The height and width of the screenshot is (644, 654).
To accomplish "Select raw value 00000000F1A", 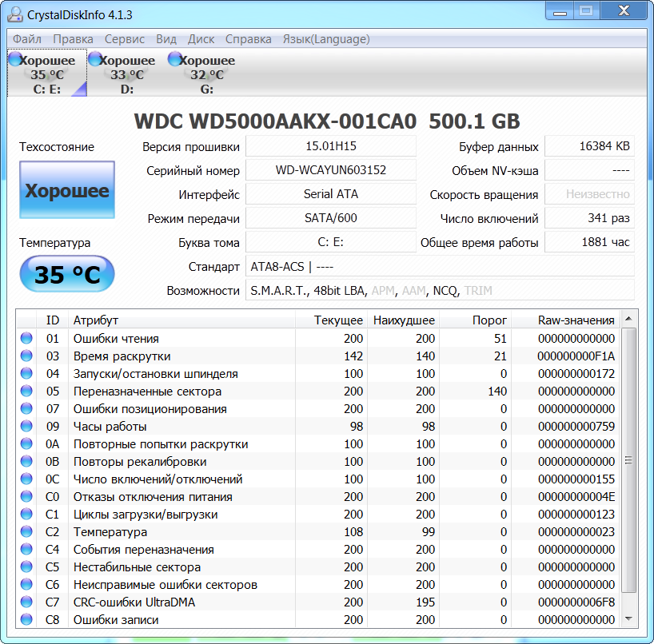I will click(576, 356).
